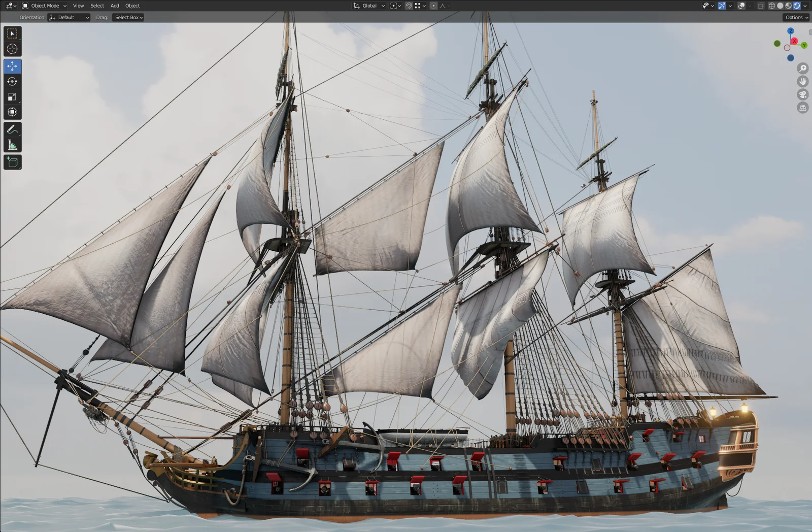This screenshot has width=812, height=532.
Task: Switch viewport shading to Solid mode
Action: point(779,6)
